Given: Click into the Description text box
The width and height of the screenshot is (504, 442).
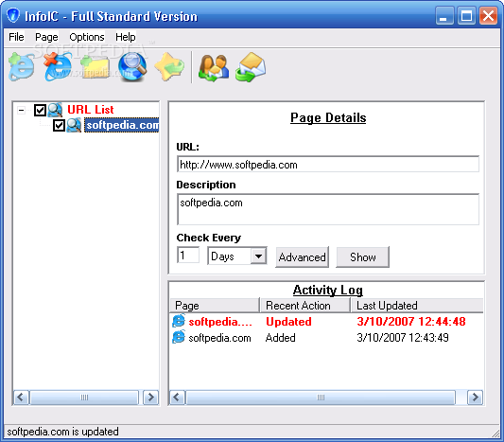Looking at the screenshot, I should click(x=328, y=209).
